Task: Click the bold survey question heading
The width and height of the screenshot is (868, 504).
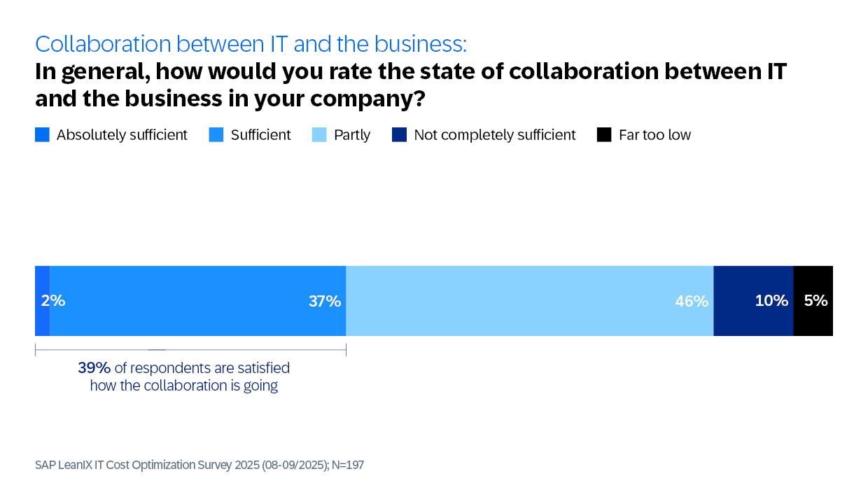Action: click(411, 85)
